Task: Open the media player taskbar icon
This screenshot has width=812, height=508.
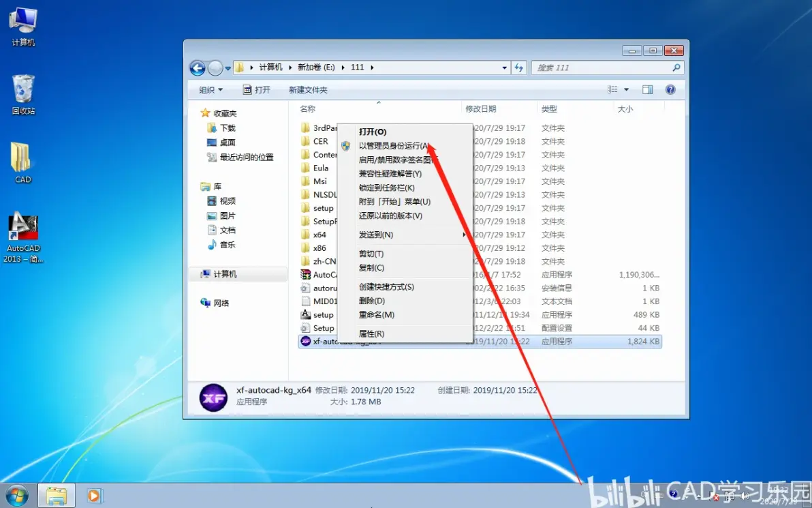Action: click(94, 496)
